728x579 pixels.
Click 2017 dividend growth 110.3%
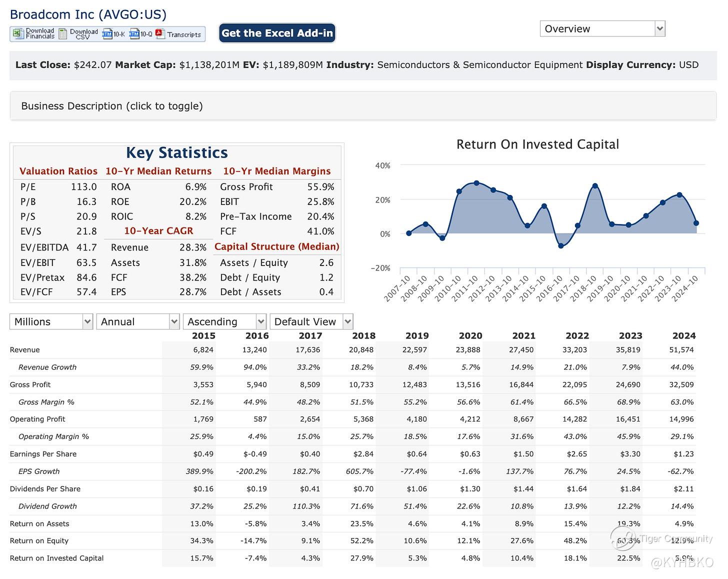point(306,506)
